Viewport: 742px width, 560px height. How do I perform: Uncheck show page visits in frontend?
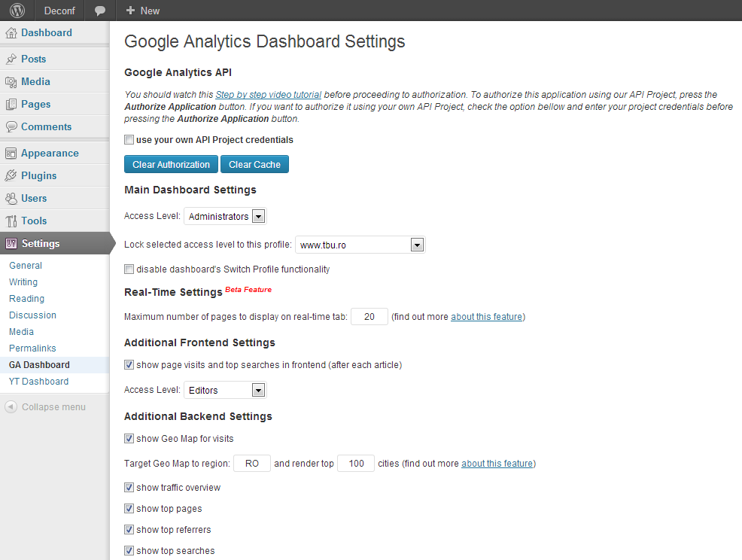click(x=129, y=365)
